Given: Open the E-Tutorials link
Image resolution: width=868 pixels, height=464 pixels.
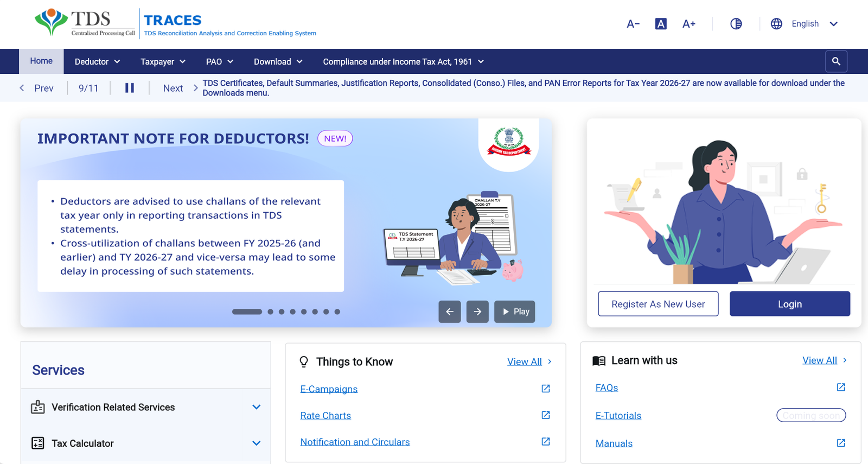Looking at the screenshot, I should pos(618,416).
